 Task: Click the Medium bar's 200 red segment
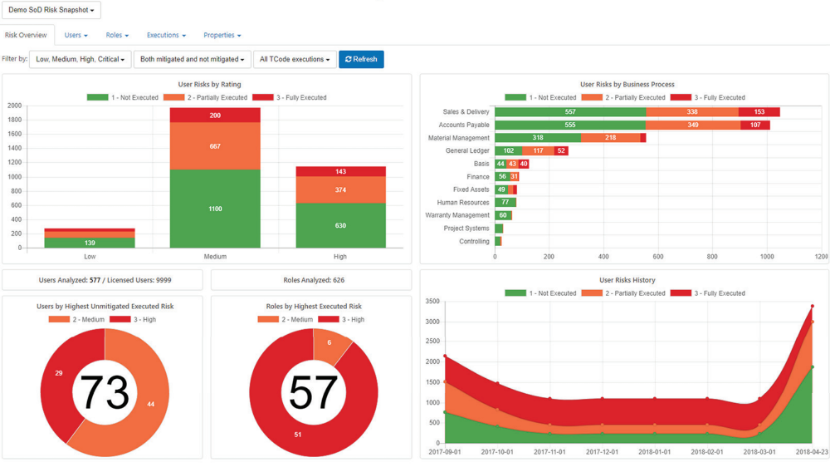click(x=215, y=115)
